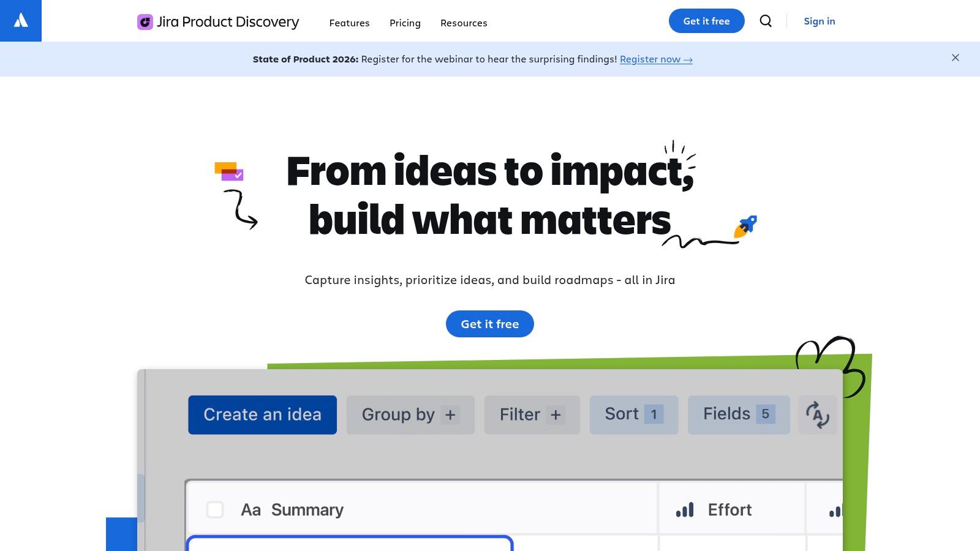Click the Aa text icon beside Summary
The image size is (980, 551).
(x=251, y=509)
